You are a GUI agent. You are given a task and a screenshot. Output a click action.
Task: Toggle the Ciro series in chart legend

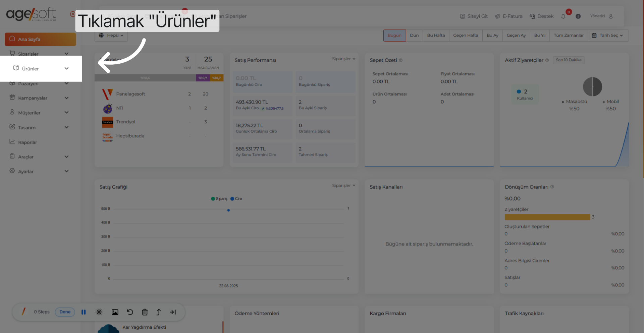pos(236,199)
